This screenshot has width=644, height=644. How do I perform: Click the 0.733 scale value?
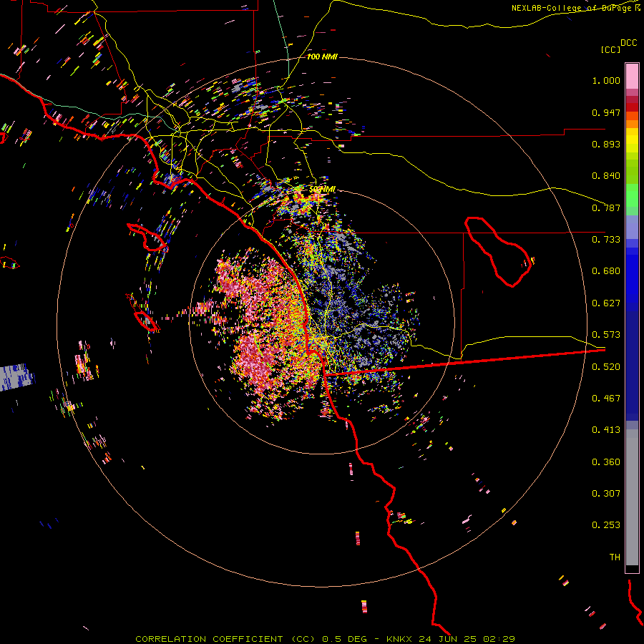[x=606, y=240]
